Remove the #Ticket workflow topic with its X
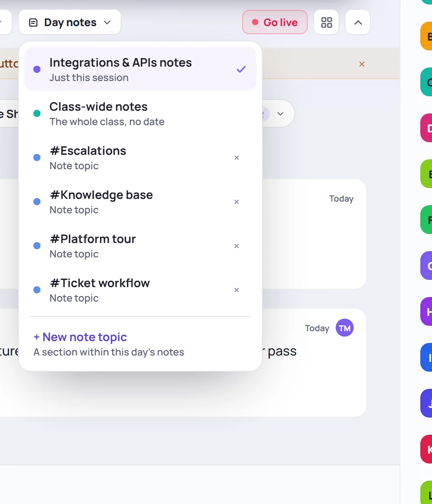The image size is (432, 504). pyautogui.click(x=237, y=290)
